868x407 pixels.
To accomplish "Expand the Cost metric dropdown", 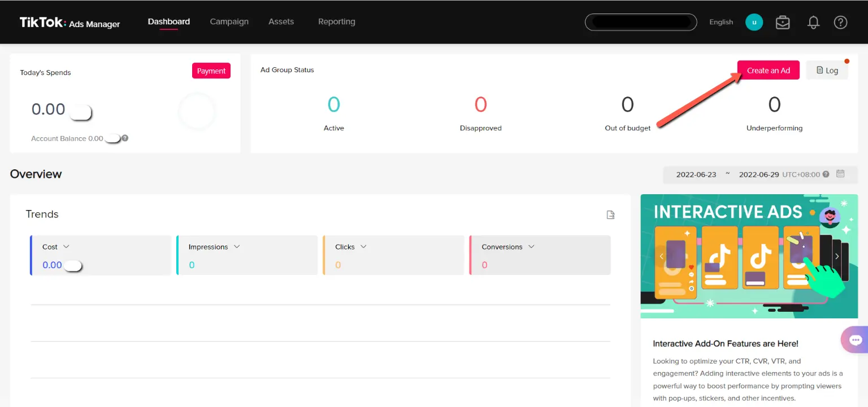I will (x=66, y=247).
